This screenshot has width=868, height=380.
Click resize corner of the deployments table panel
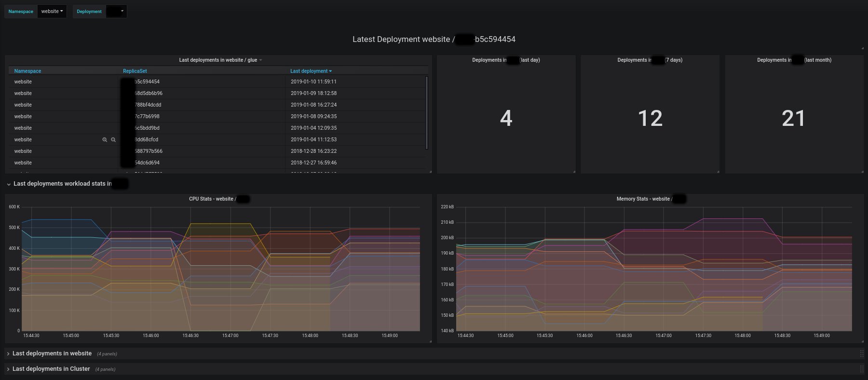click(x=430, y=172)
